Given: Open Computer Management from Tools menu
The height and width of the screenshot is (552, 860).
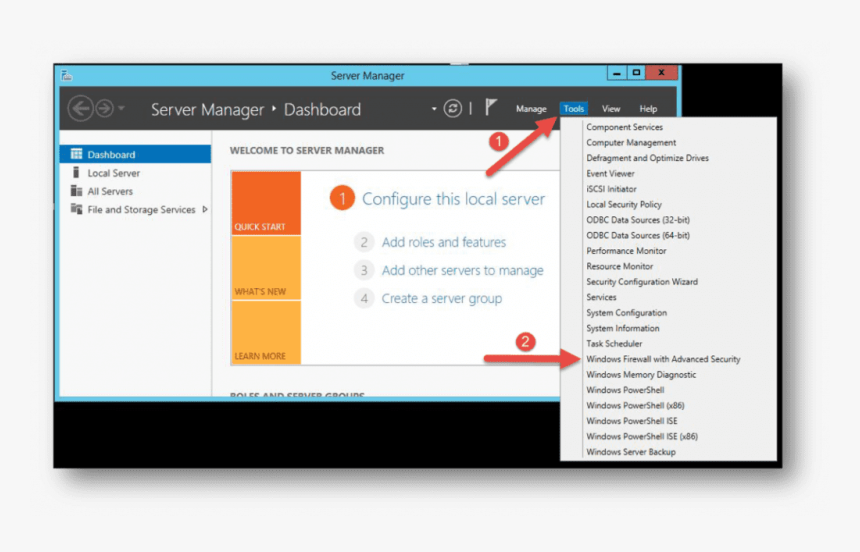Looking at the screenshot, I should point(631,142).
